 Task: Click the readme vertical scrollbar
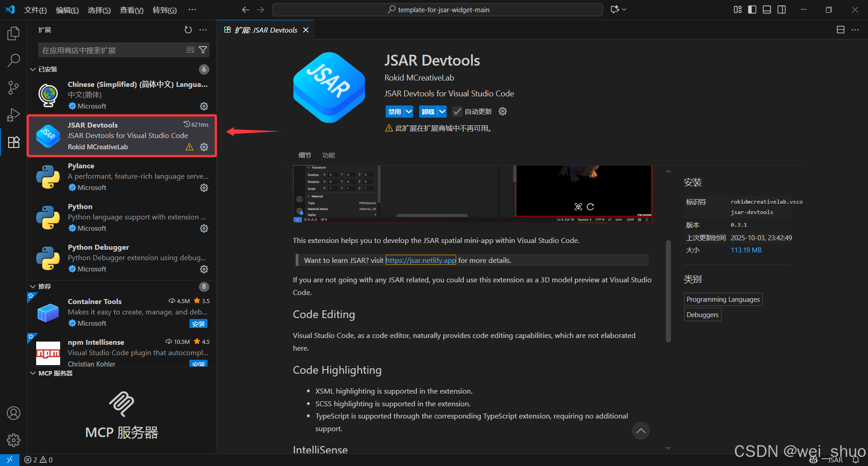pos(668,291)
